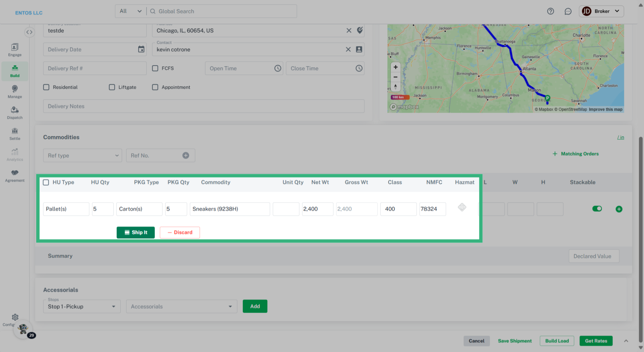Open the help question mark icon
Image resolution: width=644 pixels, height=352 pixels.
click(550, 11)
